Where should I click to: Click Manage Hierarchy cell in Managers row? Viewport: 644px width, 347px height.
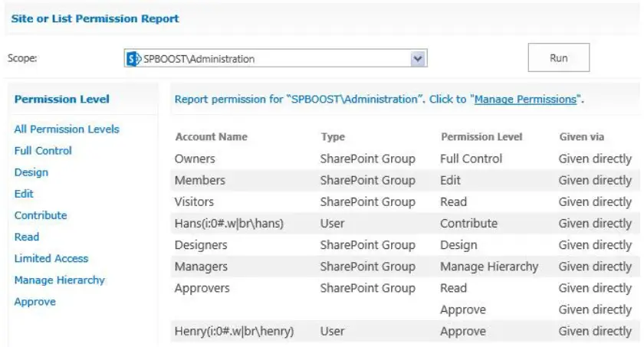click(489, 267)
